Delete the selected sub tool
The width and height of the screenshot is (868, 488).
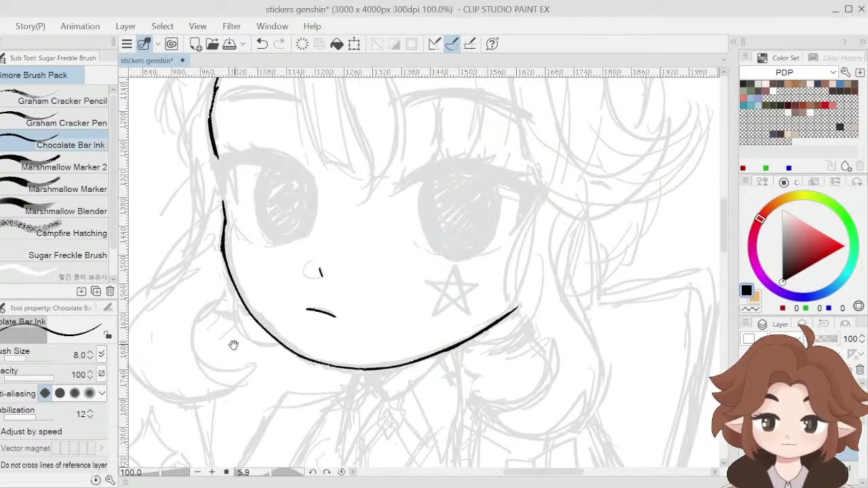pyautogui.click(x=110, y=291)
